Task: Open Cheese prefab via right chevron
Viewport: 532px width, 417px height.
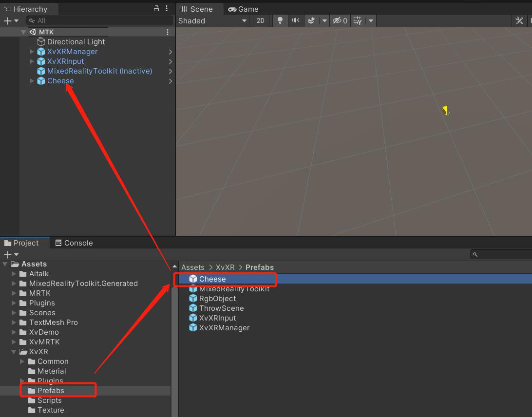Action: point(171,81)
